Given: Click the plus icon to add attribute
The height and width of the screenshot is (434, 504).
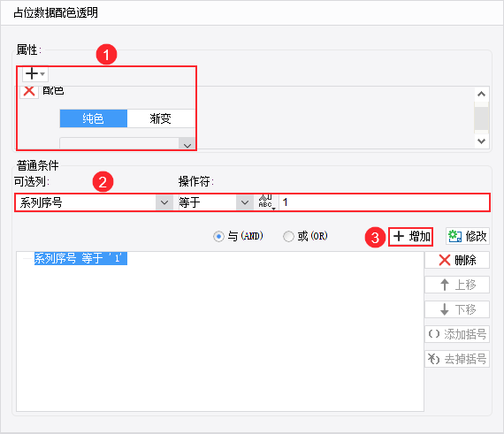Looking at the screenshot, I should coord(35,74).
